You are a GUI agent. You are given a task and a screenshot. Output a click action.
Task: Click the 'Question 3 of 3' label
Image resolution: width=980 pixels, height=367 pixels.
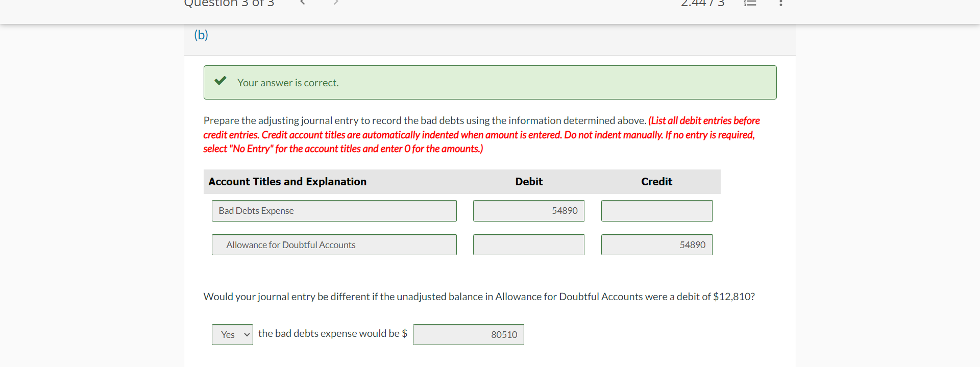click(229, 3)
